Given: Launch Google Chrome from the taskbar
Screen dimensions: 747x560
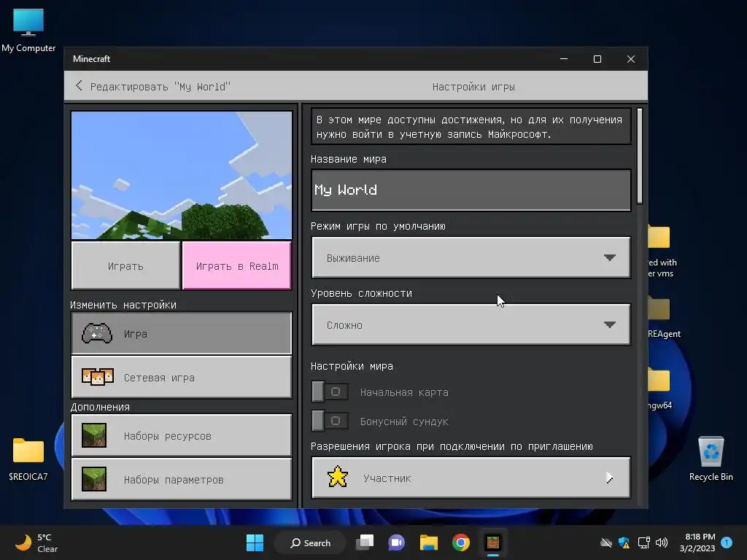Looking at the screenshot, I should click(x=461, y=542).
